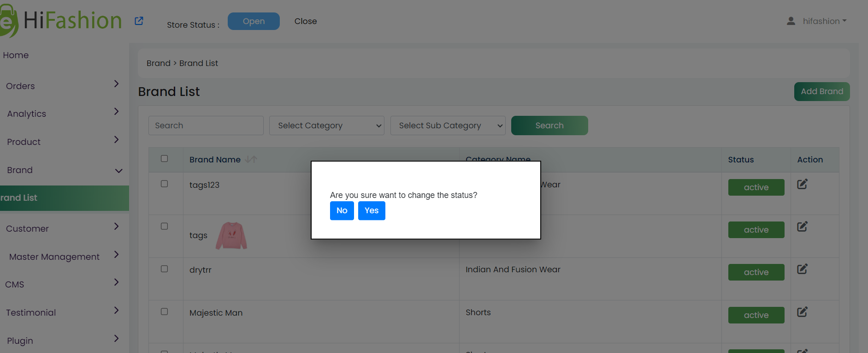Confirm status change with Yes
868x353 pixels.
click(372, 211)
